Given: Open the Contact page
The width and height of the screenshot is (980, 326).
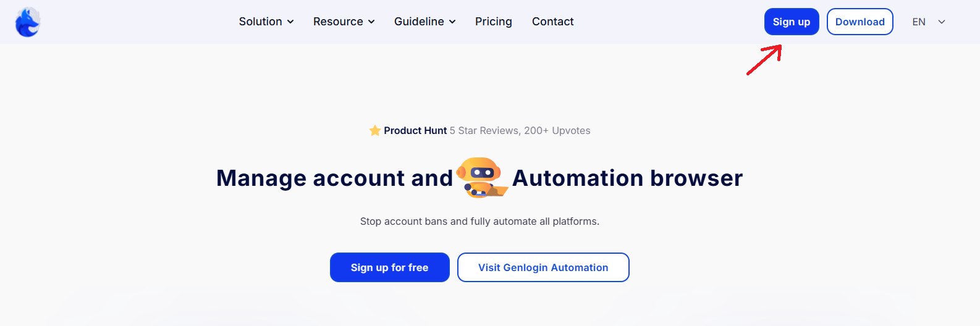Looking at the screenshot, I should 553,22.
